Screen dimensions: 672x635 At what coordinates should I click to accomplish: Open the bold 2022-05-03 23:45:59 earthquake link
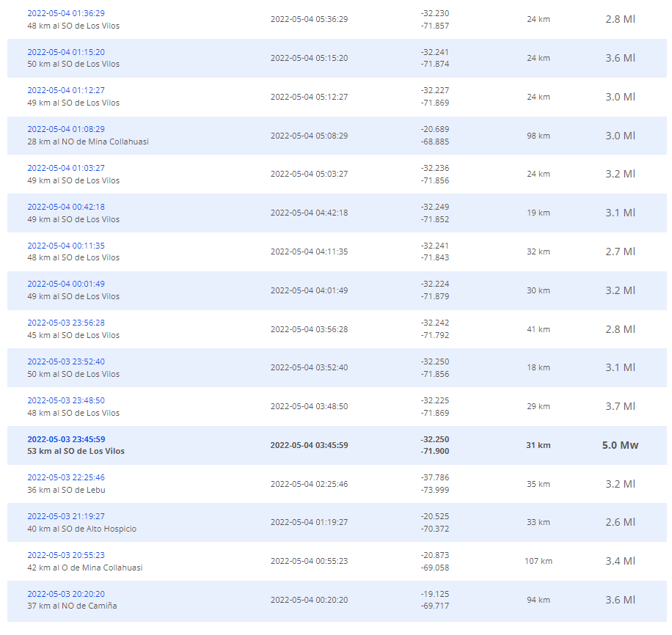[x=66, y=439]
